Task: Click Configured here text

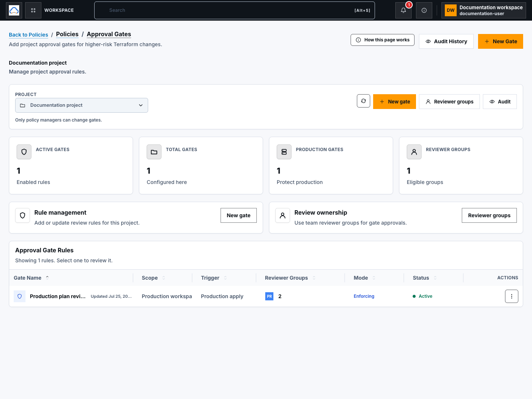Action: (167, 182)
